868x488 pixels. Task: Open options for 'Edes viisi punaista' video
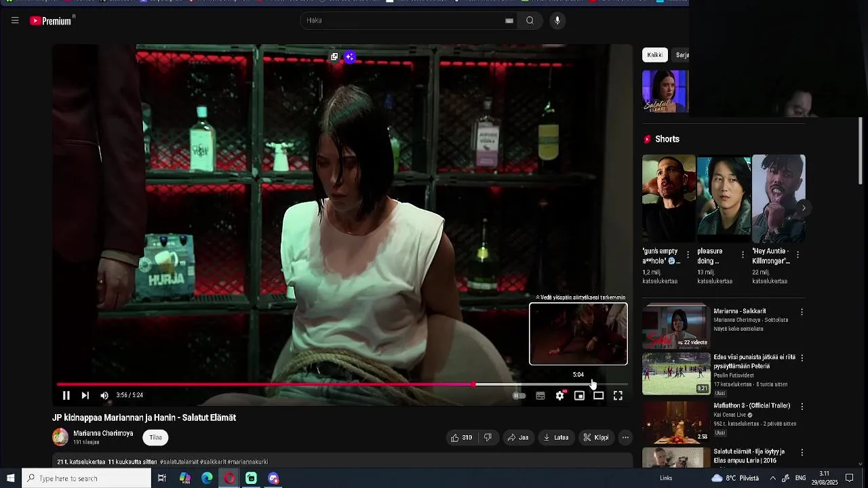802,358
